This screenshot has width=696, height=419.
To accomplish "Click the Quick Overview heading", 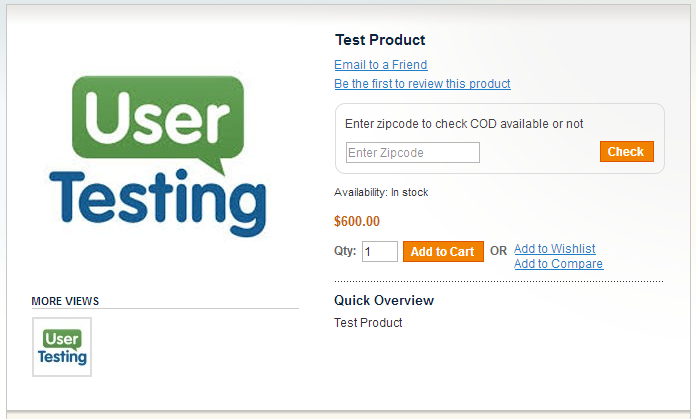I will [x=384, y=300].
